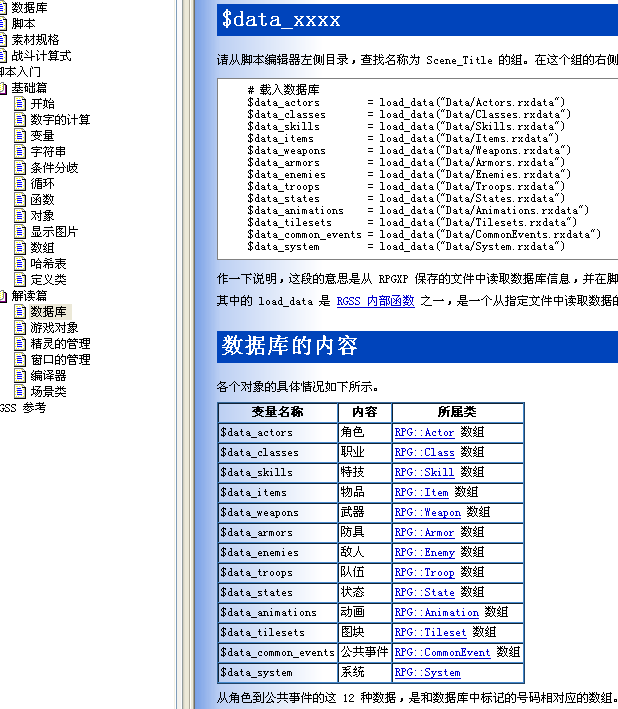Screen dimensions: 618x709
Task: Open the 显示图片 tutorial page
Action: tap(54, 232)
